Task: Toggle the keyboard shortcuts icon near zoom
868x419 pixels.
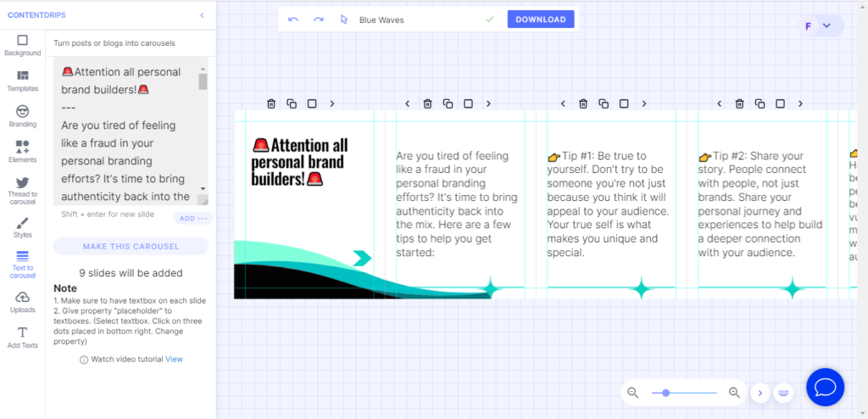Action: (783, 393)
